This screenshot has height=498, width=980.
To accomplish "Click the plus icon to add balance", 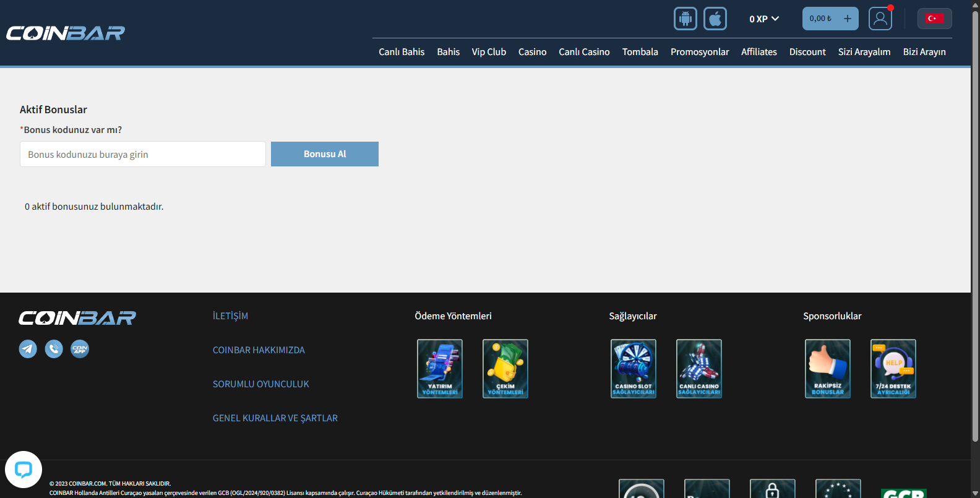I will pyautogui.click(x=847, y=19).
